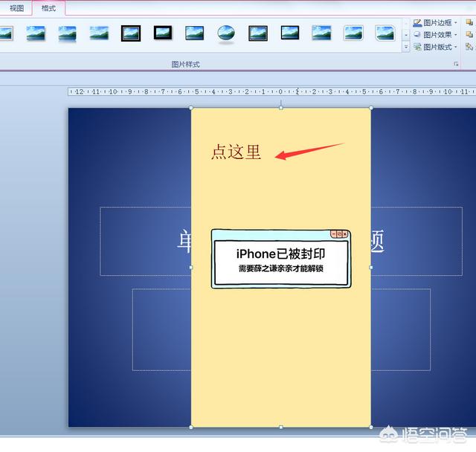Apply the Simple Frame Black picture style
Viewport: 476px width, 452px height.
tap(195, 33)
